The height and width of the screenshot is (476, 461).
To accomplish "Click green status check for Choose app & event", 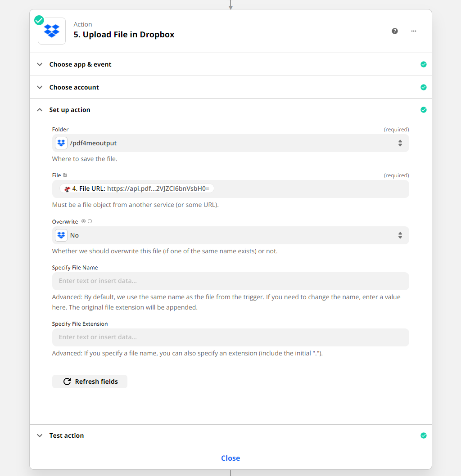I will coord(423,64).
